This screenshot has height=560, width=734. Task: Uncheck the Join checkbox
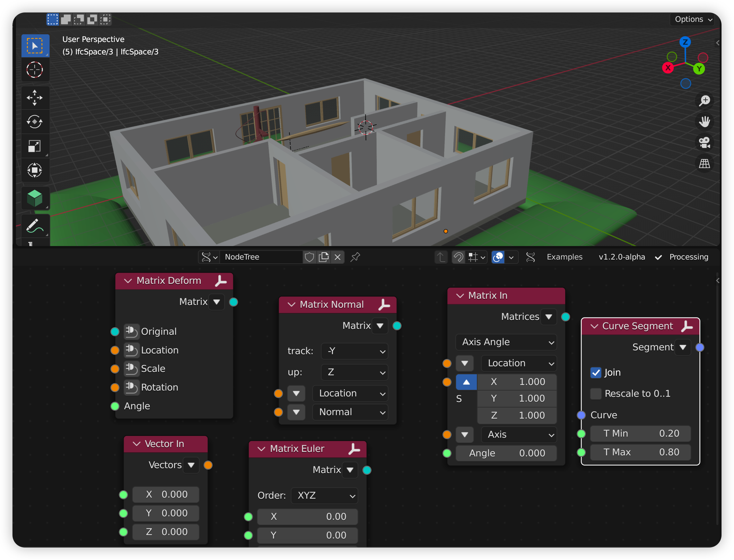596,373
